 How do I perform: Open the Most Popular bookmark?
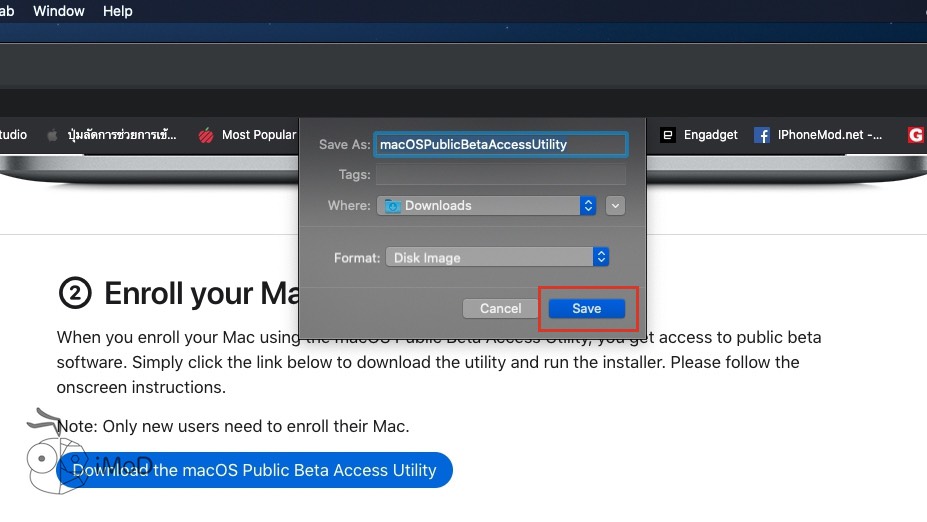[x=258, y=135]
